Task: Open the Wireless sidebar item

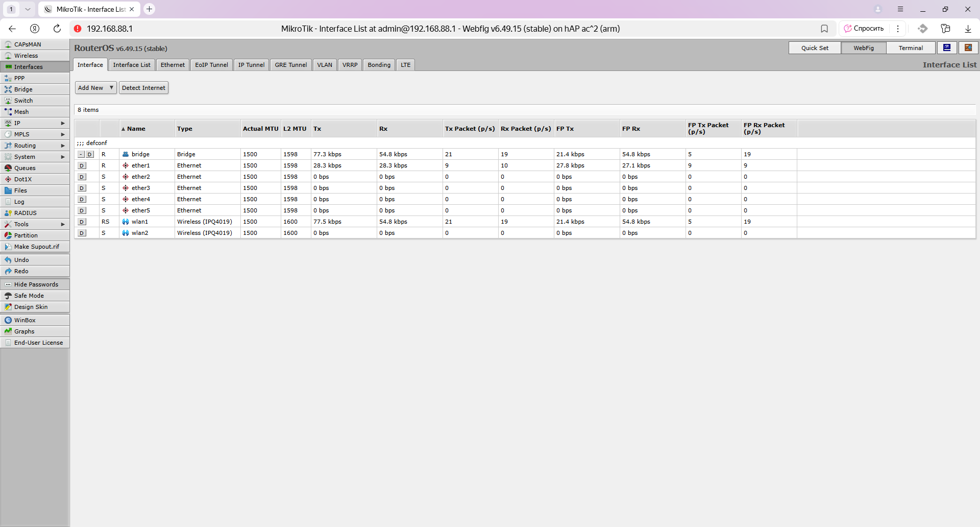Action: pos(35,56)
